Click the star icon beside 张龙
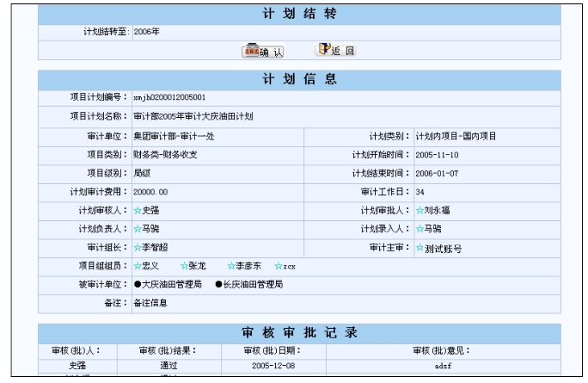 [x=184, y=266]
